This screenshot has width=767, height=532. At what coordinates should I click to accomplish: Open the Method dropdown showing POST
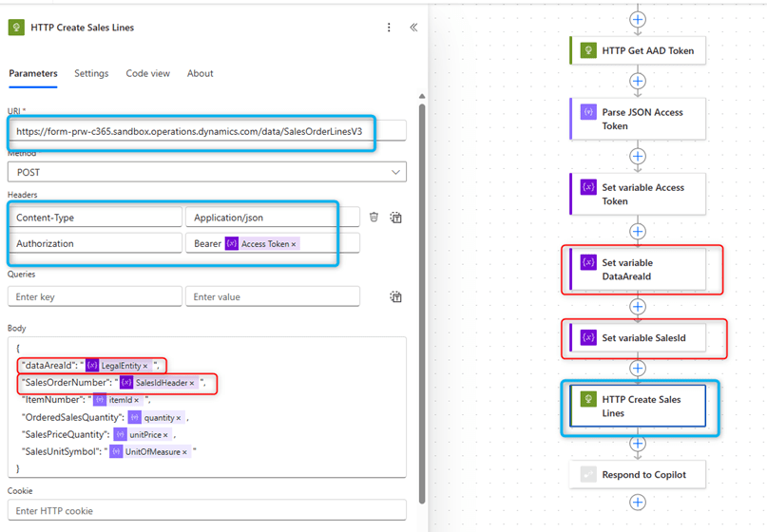coord(206,172)
